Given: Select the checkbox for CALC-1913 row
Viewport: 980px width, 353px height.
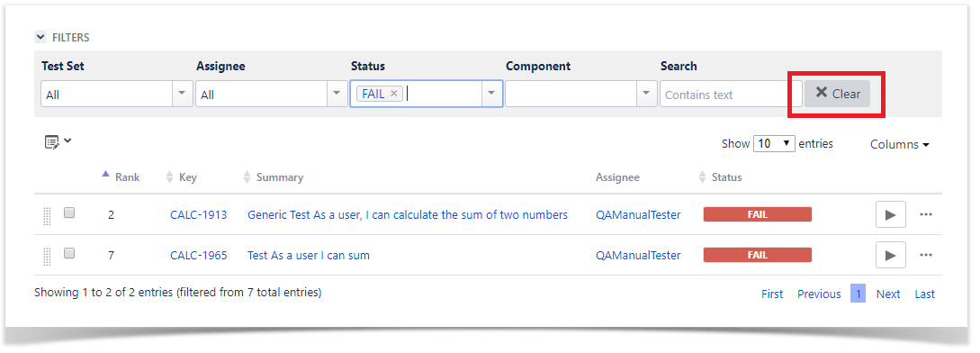Looking at the screenshot, I should [x=69, y=213].
